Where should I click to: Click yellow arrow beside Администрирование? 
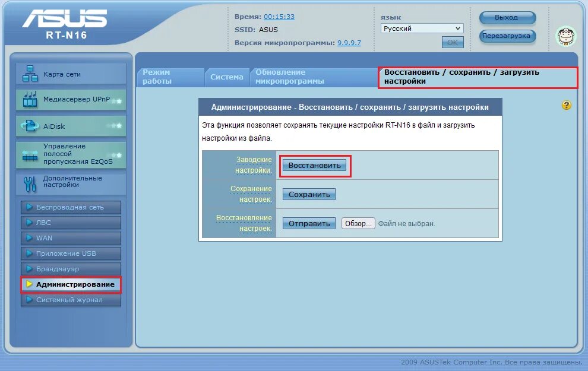[29, 284]
